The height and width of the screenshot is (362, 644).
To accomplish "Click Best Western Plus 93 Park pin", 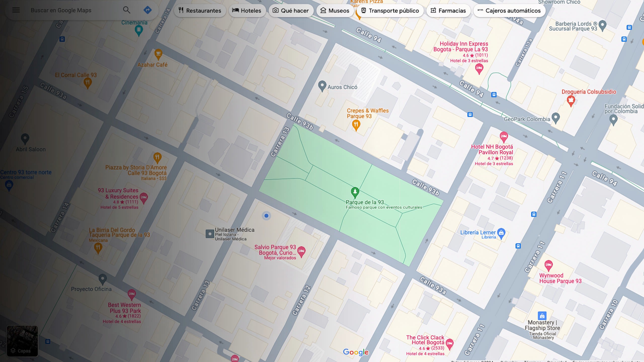I will pos(132,294).
